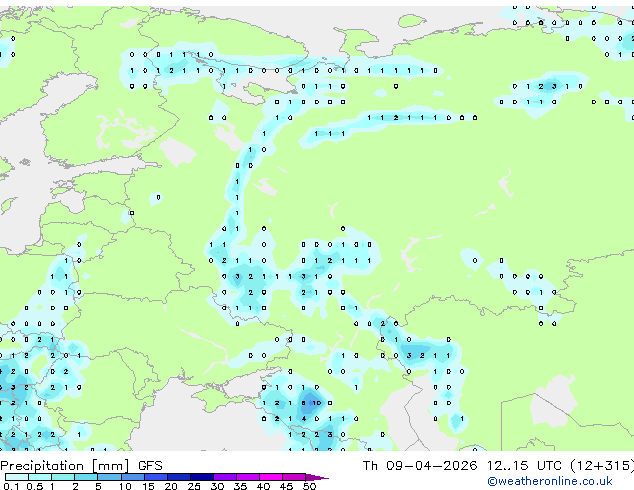Image resolution: width=634 pixels, height=490 pixels.
Task: Click the 45–50 mm legend swatch
Action: click(x=294, y=477)
